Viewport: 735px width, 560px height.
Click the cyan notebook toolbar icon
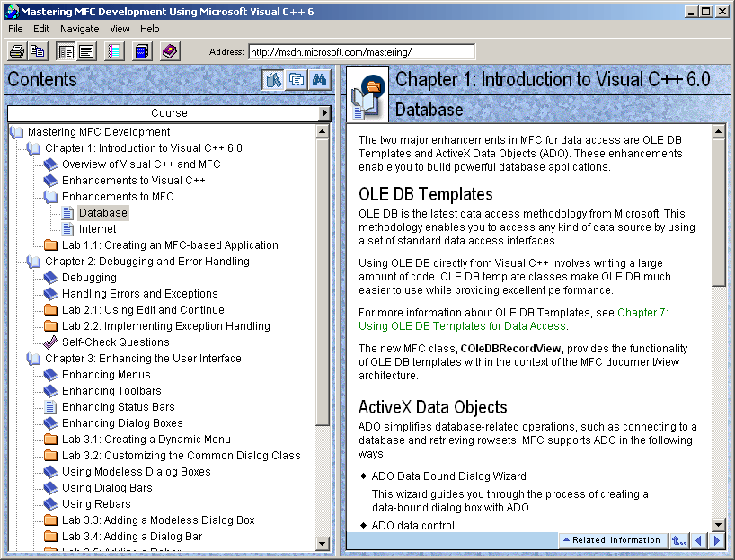tap(114, 51)
